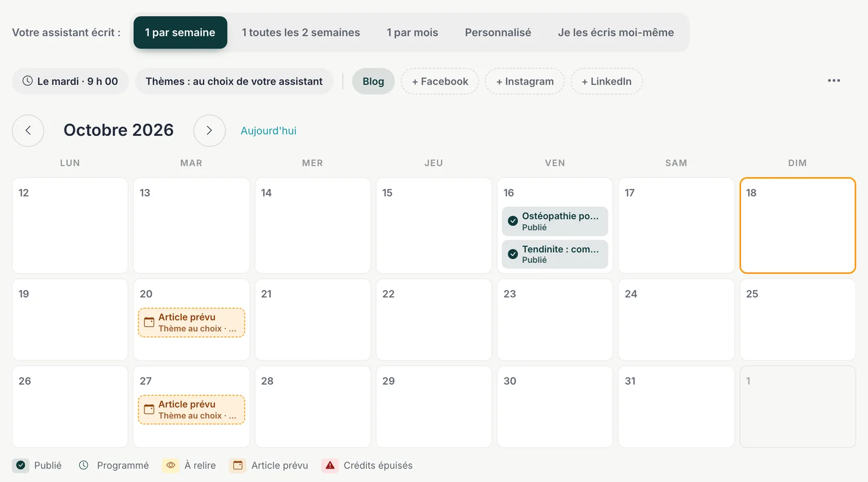Open the published Tendinite article
The height and width of the screenshot is (482, 868).
[554, 254]
